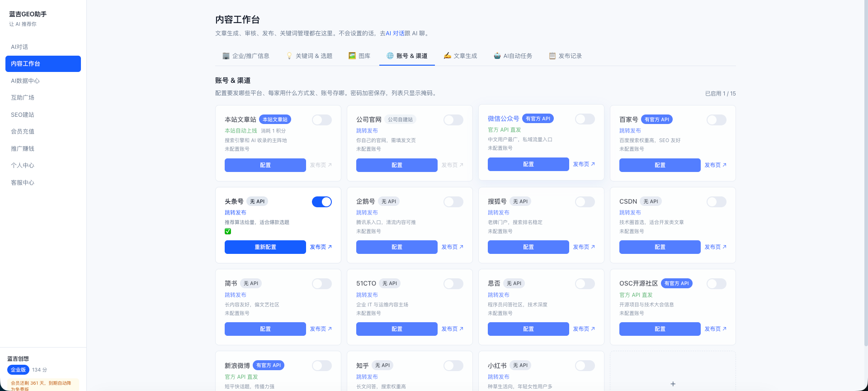Viewport: 868px width, 391px height.
Task: Open AI对话 in the sidebar
Action: point(43,47)
